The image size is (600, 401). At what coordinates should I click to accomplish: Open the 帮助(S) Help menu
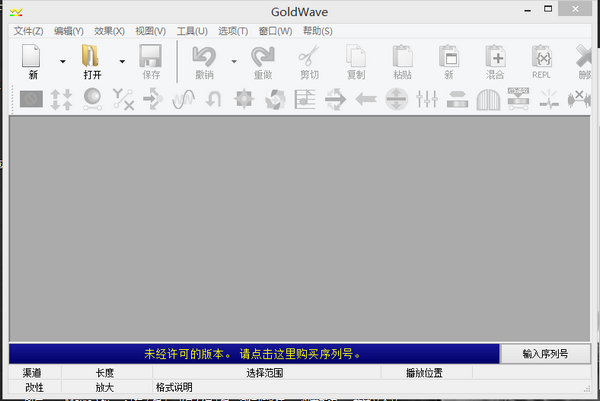click(318, 31)
